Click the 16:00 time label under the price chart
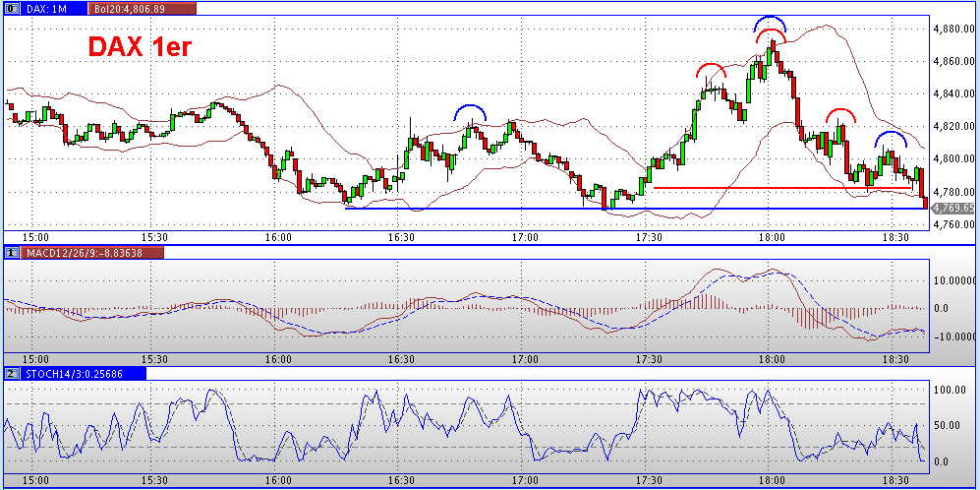 (278, 237)
